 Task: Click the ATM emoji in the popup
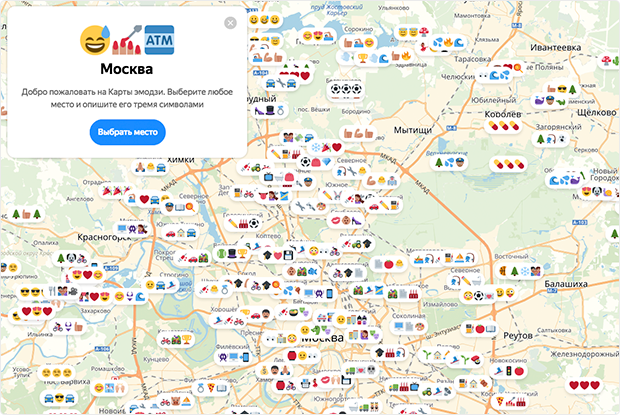click(159, 40)
